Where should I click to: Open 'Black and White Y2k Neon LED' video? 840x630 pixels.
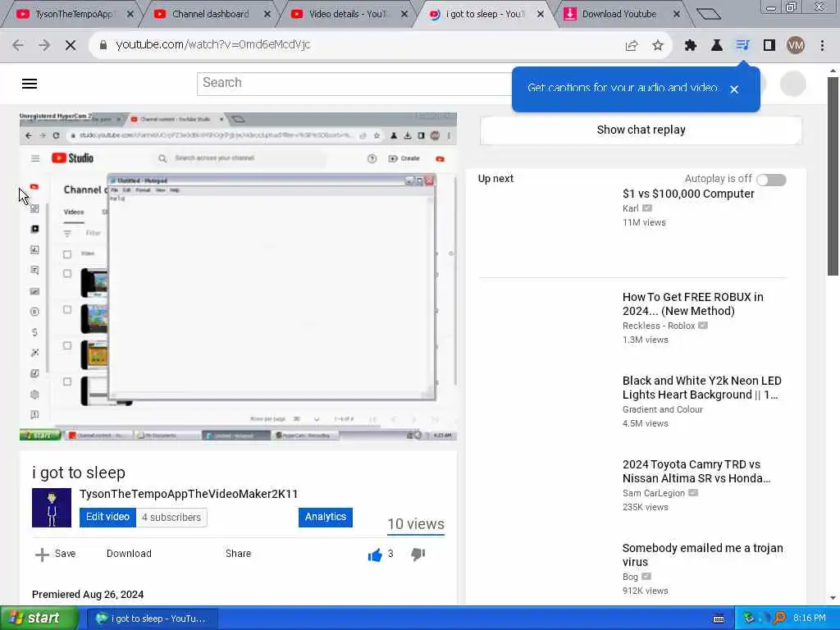(x=701, y=387)
